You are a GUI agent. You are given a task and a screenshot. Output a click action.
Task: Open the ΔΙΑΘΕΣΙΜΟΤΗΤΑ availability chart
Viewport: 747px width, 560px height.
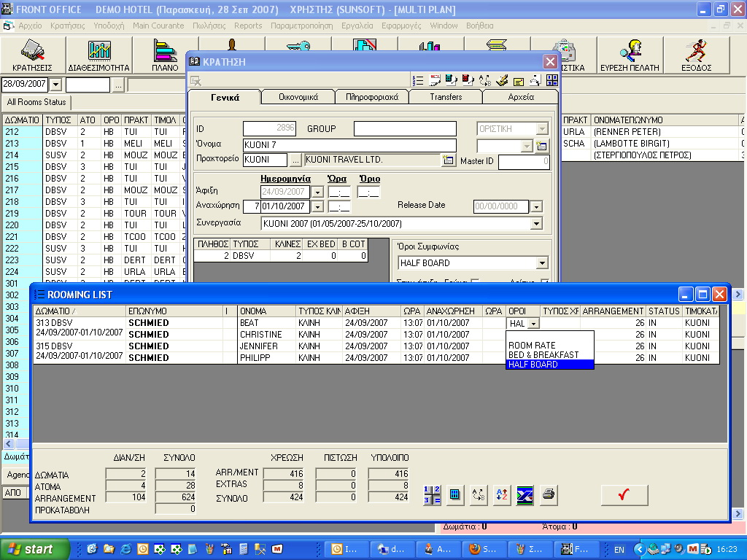[x=98, y=56]
